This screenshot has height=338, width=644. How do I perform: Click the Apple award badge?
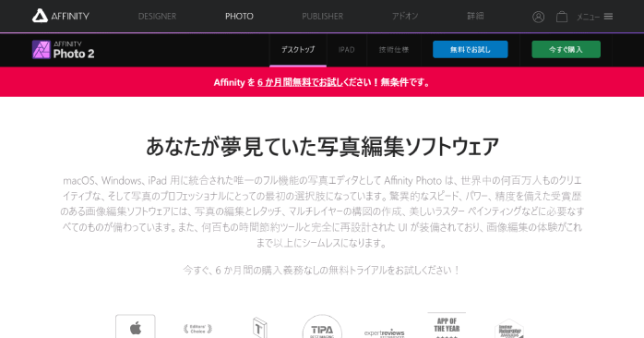tap(136, 327)
